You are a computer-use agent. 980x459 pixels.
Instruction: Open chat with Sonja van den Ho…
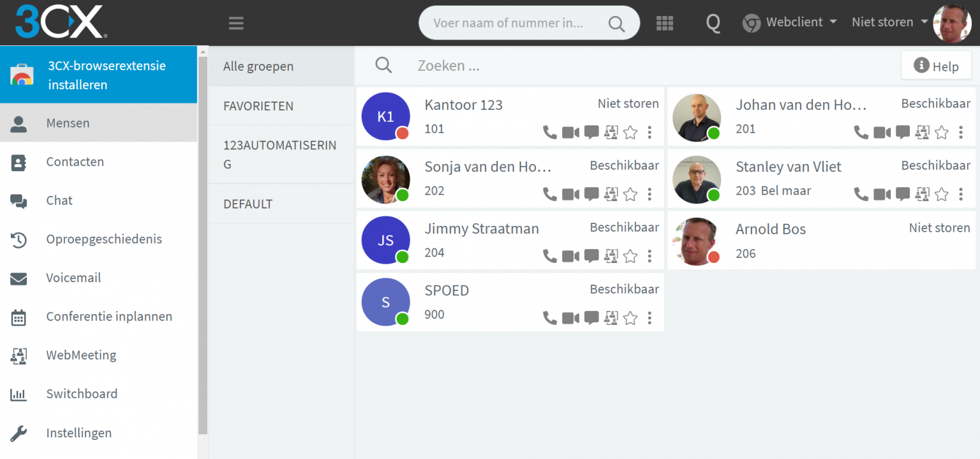pyautogui.click(x=591, y=194)
